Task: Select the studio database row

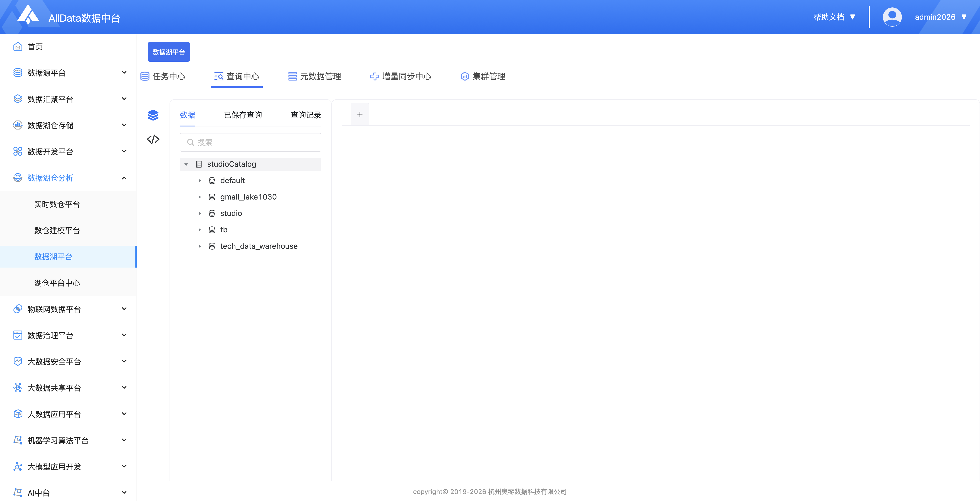Action: click(250, 213)
